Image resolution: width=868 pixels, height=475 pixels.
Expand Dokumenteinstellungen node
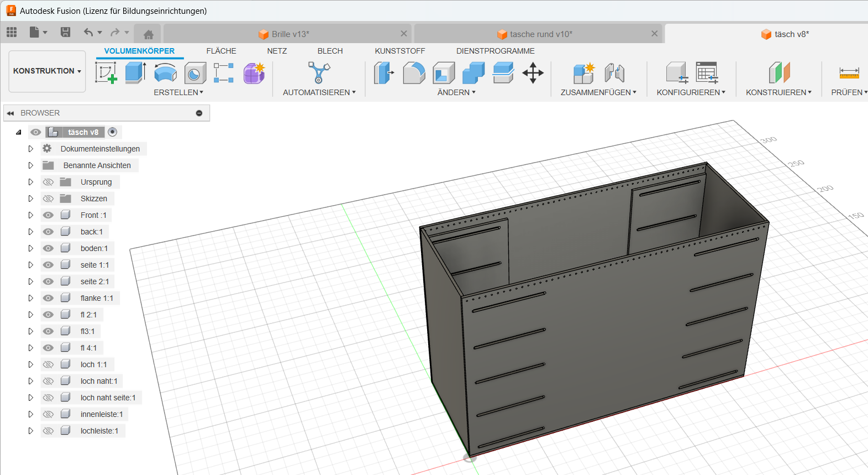(30, 149)
